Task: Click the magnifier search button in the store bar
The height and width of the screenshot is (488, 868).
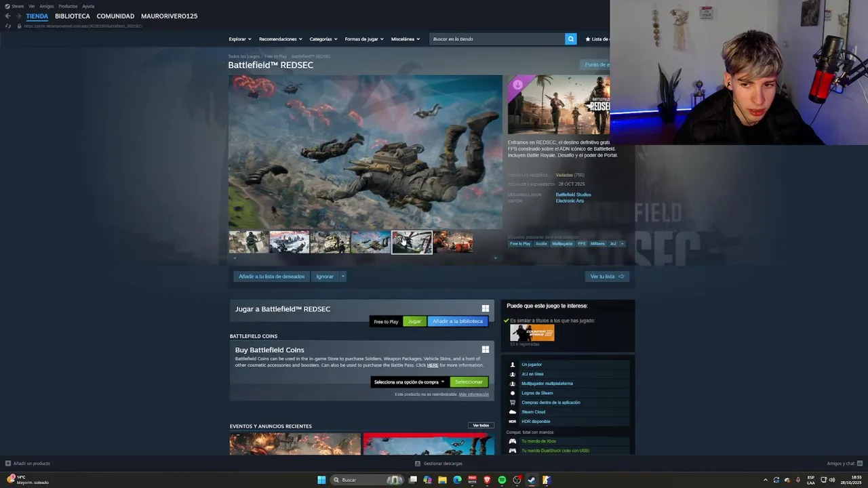Action: (570, 39)
